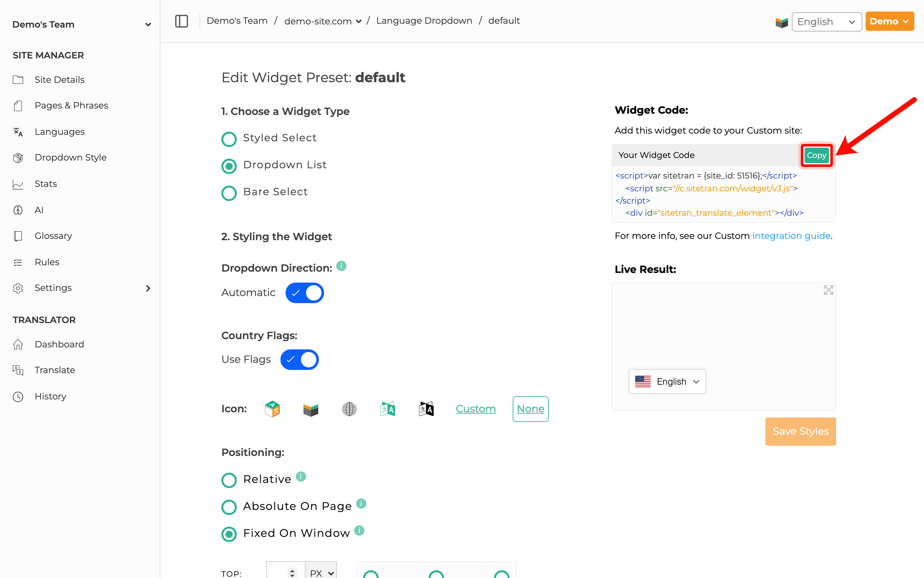Click the Stats chart icon
Screen dimensions: 924x578
[x=18, y=184]
